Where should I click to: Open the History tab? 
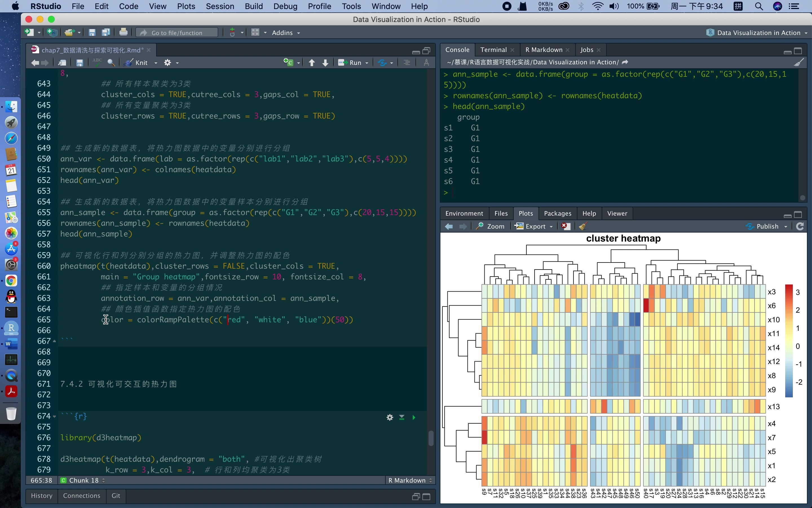pos(42,496)
